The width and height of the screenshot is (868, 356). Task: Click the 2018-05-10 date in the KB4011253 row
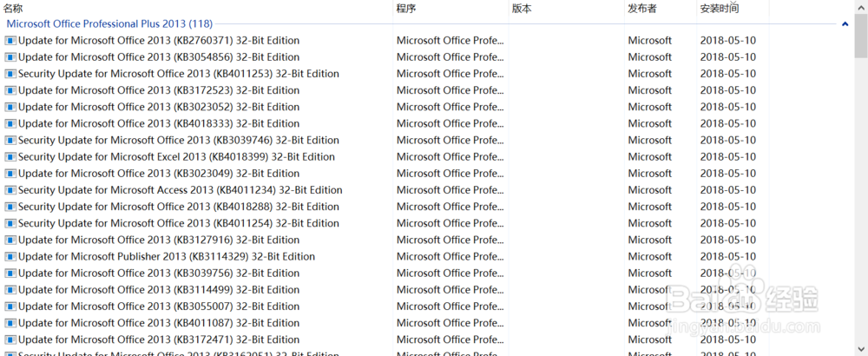pyautogui.click(x=728, y=74)
